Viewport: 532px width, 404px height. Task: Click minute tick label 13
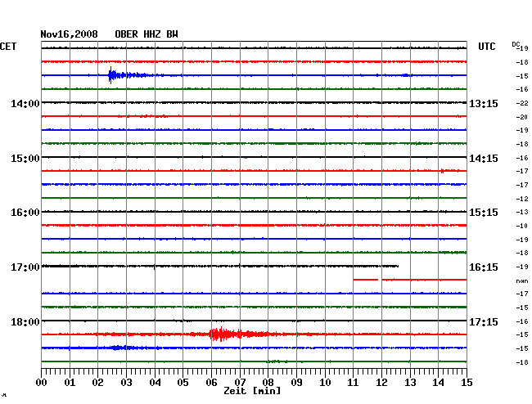point(410,383)
